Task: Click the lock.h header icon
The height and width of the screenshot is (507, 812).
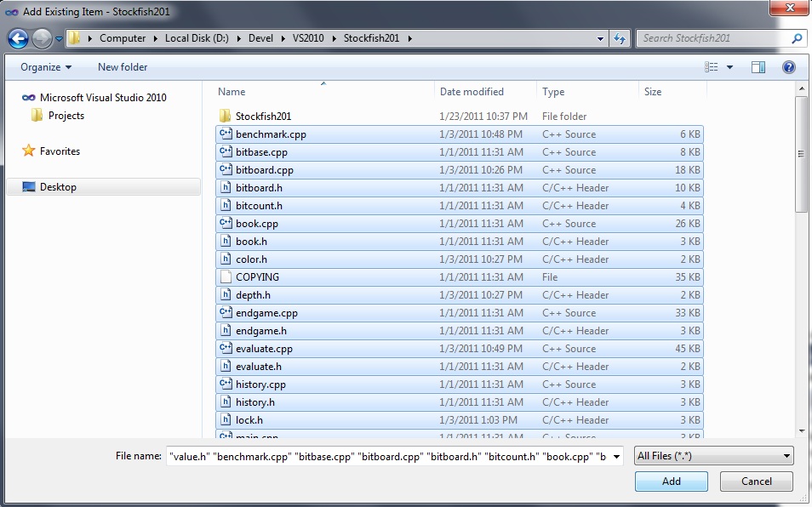Action: coord(226,419)
